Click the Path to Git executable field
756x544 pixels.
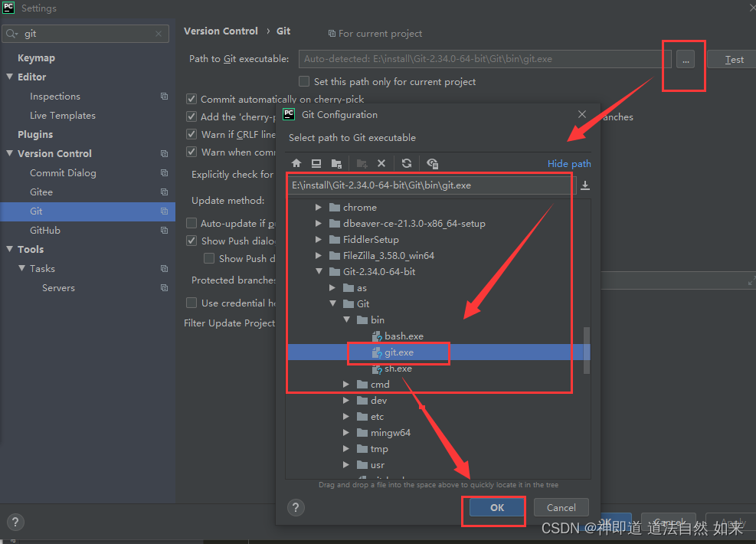(x=485, y=59)
